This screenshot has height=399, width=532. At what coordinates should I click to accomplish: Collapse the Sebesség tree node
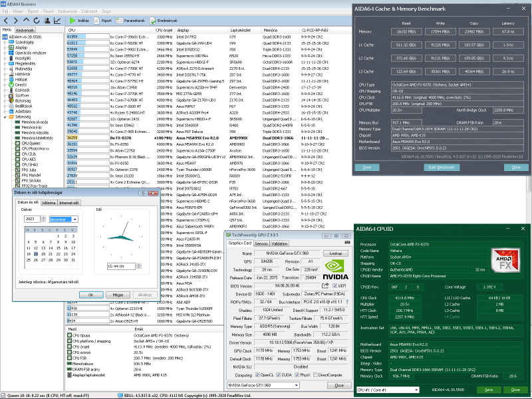pyautogui.click(x=5, y=117)
